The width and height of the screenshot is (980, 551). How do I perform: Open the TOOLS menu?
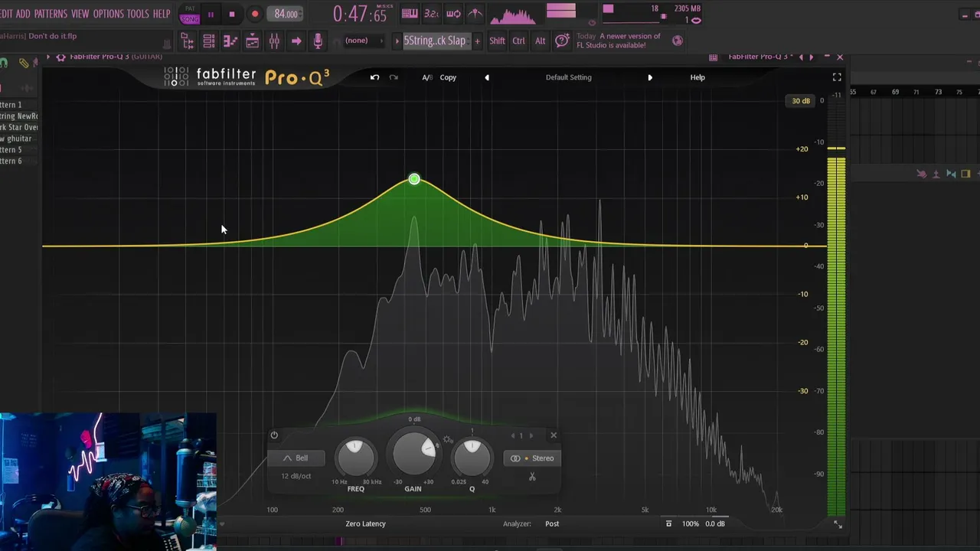(138, 14)
